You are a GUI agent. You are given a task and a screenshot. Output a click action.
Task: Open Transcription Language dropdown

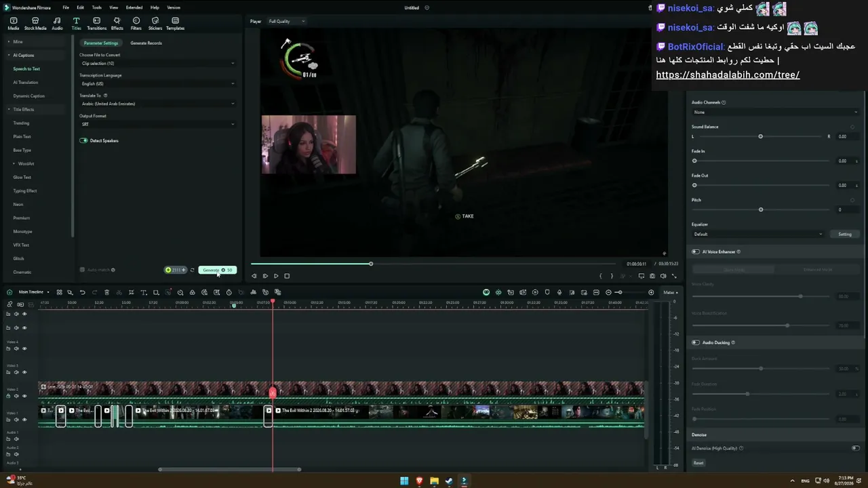pyautogui.click(x=157, y=83)
